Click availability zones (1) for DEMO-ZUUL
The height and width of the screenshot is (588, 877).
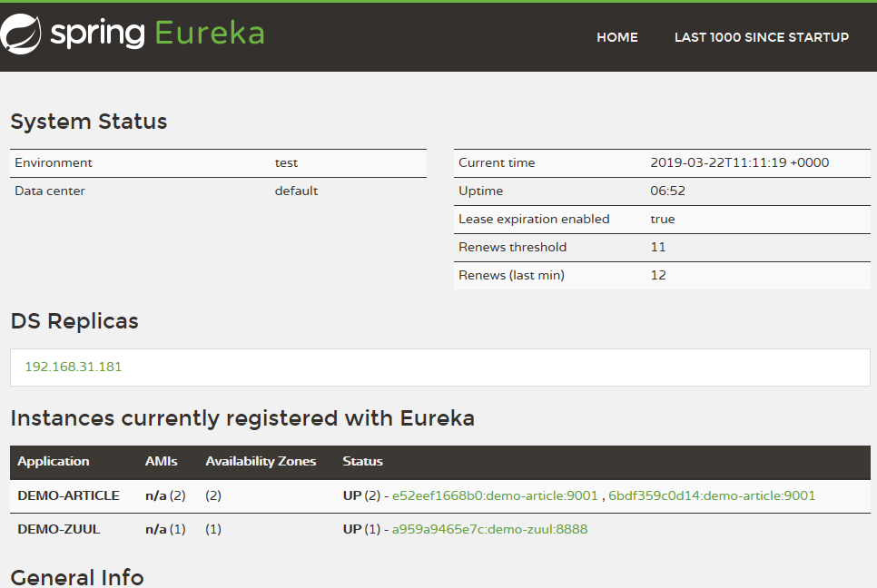[x=213, y=529]
